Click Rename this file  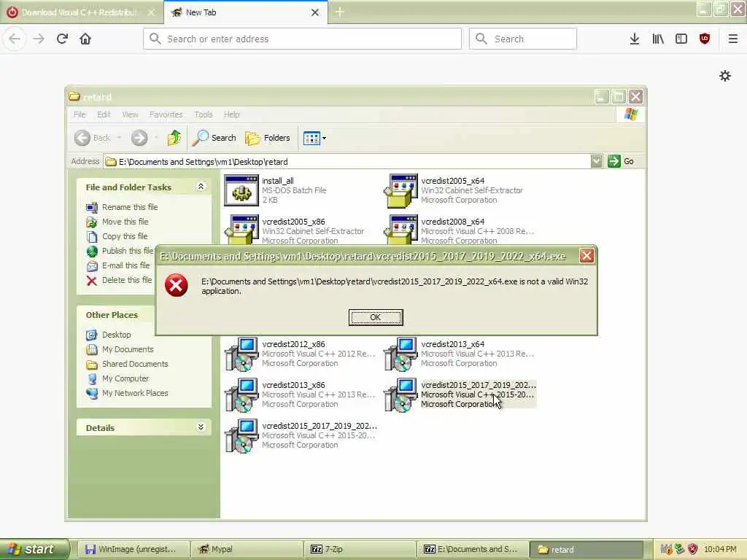(130, 207)
